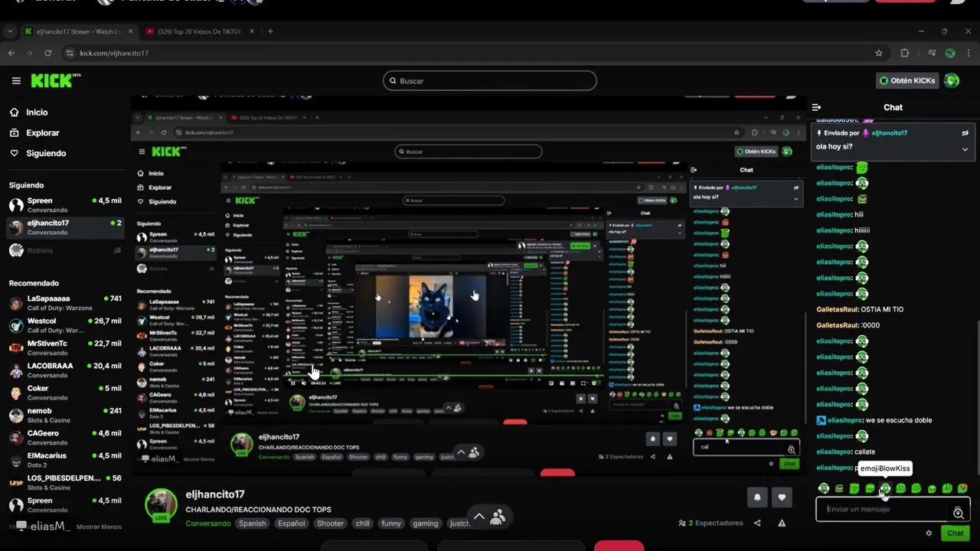The width and height of the screenshot is (980, 551).
Task: Open MrStivenTc recommended channel
Action: 64,347
